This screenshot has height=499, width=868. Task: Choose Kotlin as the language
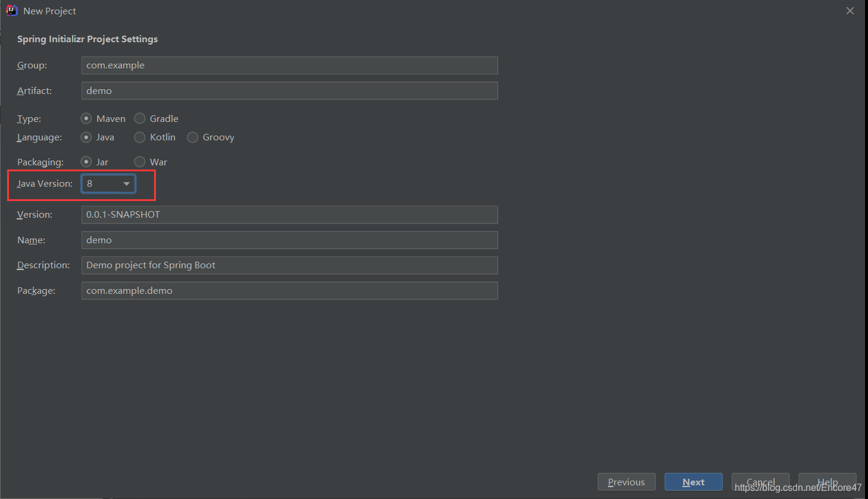click(x=155, y=137)
